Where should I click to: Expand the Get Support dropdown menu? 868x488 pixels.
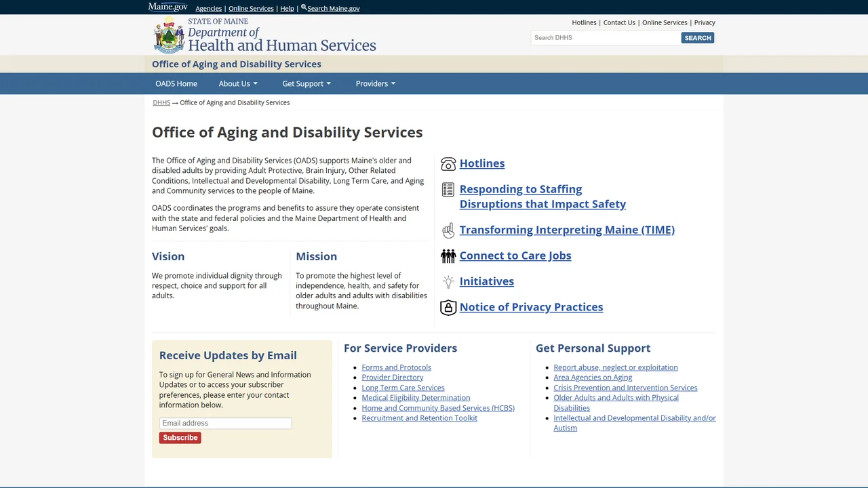pyautogui.click(x=307, y=83)
